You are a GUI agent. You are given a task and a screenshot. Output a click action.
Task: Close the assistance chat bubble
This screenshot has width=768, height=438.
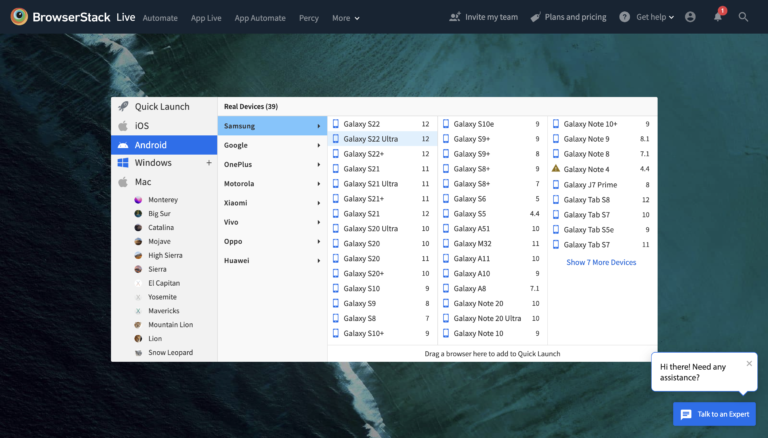tap(749, 364)
